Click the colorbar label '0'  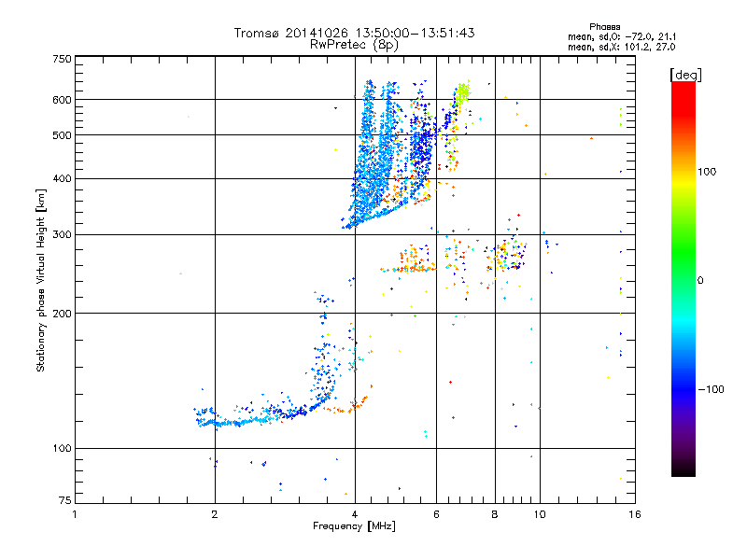(700, 281)
